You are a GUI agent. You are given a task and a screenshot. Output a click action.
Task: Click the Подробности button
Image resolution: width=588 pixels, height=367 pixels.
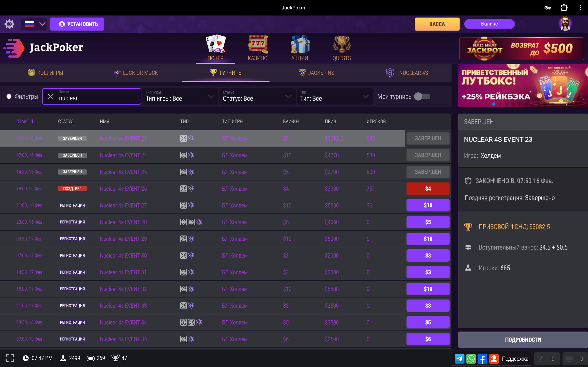[x=523, y=339]
